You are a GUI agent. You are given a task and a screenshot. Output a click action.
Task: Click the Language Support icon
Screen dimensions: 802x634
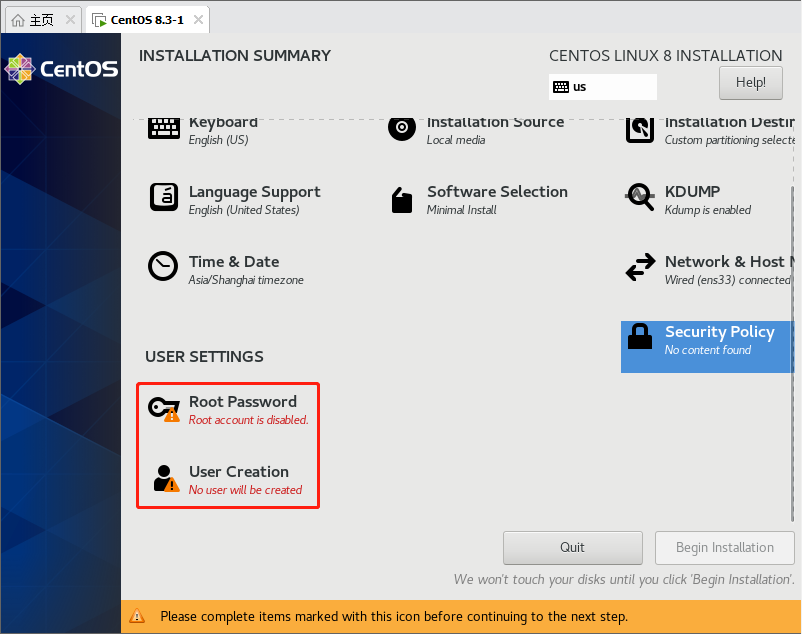[x=164, y=197]
